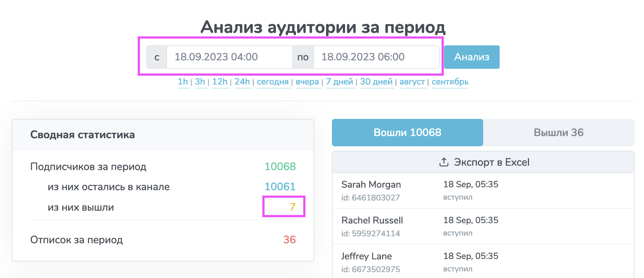Viewport: 644px width, 278px height.
Task: Click the upload icon beside Экспорт в Excel
Action: (444, 162)
